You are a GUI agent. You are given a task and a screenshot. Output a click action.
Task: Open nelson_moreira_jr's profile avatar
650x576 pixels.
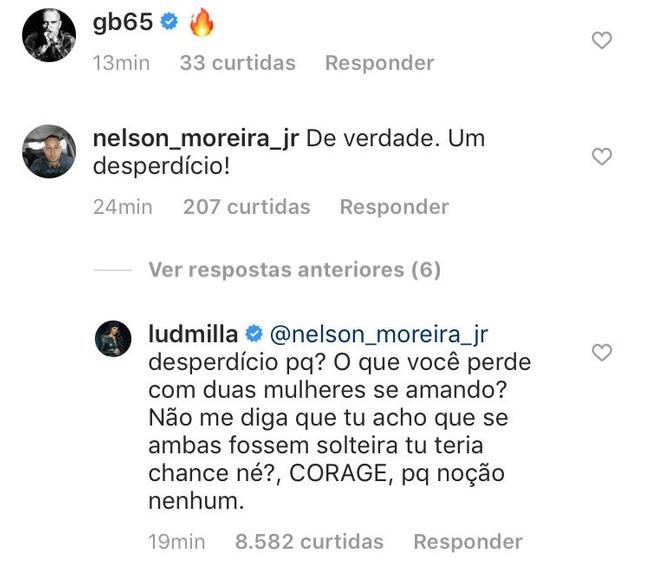48,152
